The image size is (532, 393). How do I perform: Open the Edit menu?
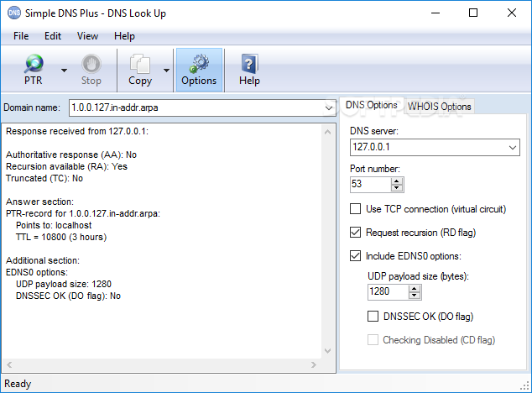point(53,36)
